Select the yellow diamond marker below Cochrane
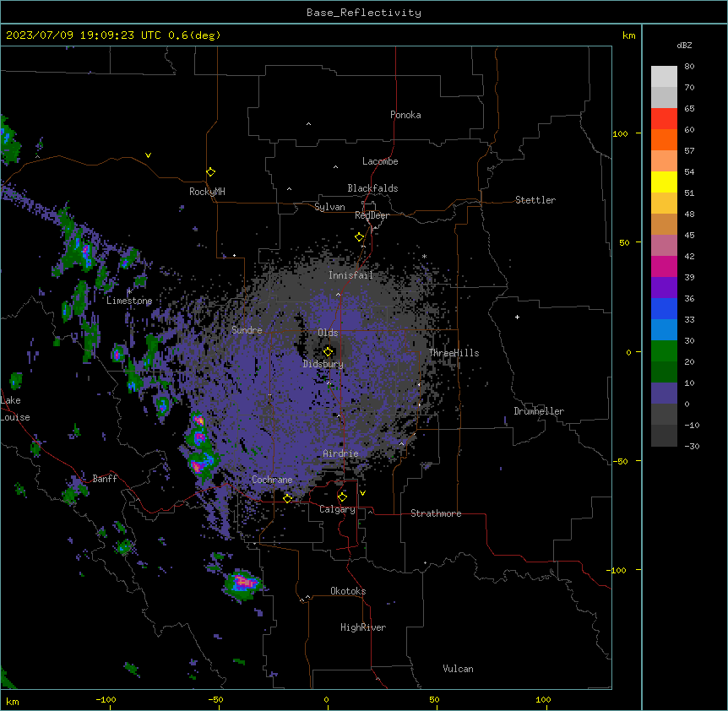 point(287,498)
